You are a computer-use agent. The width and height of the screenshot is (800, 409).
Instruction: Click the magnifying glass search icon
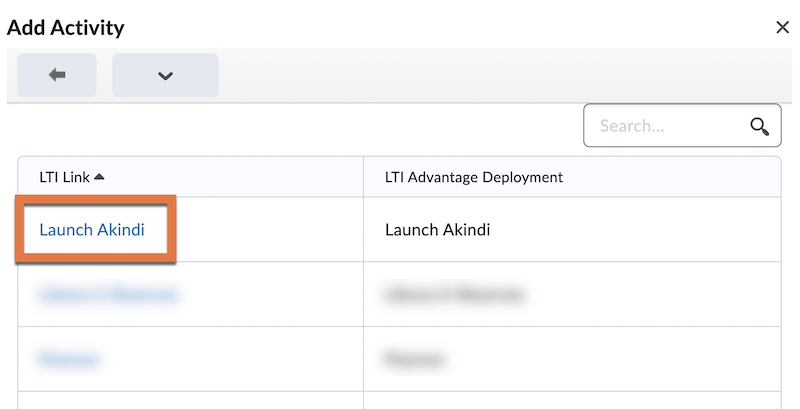[759, 126]
